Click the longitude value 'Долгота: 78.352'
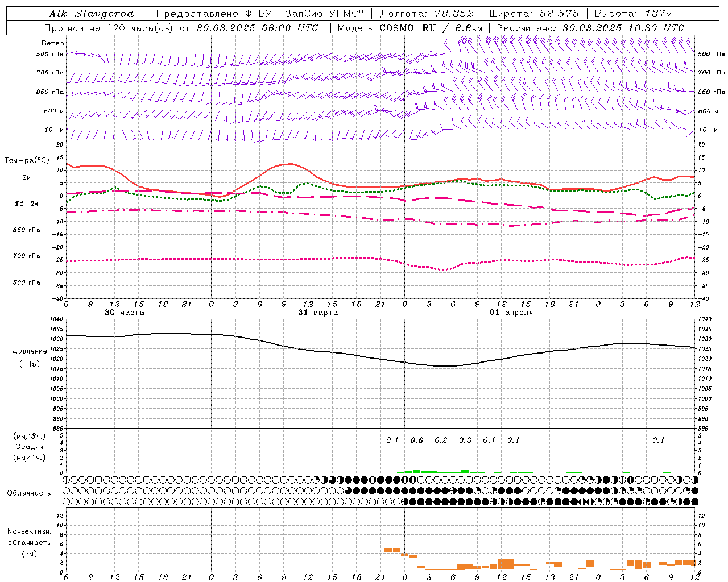The width and height of the screenshot is (728, 582). (427, 14)
